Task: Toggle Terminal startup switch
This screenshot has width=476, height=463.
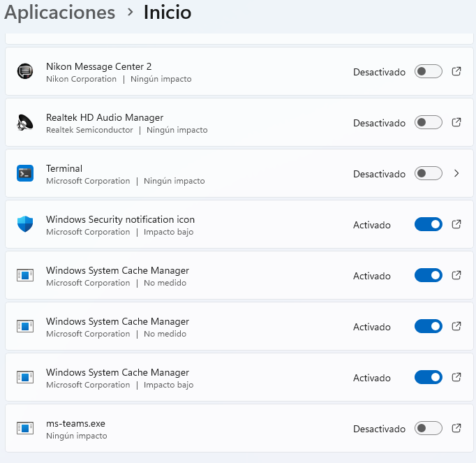Action: click(429, 173)
